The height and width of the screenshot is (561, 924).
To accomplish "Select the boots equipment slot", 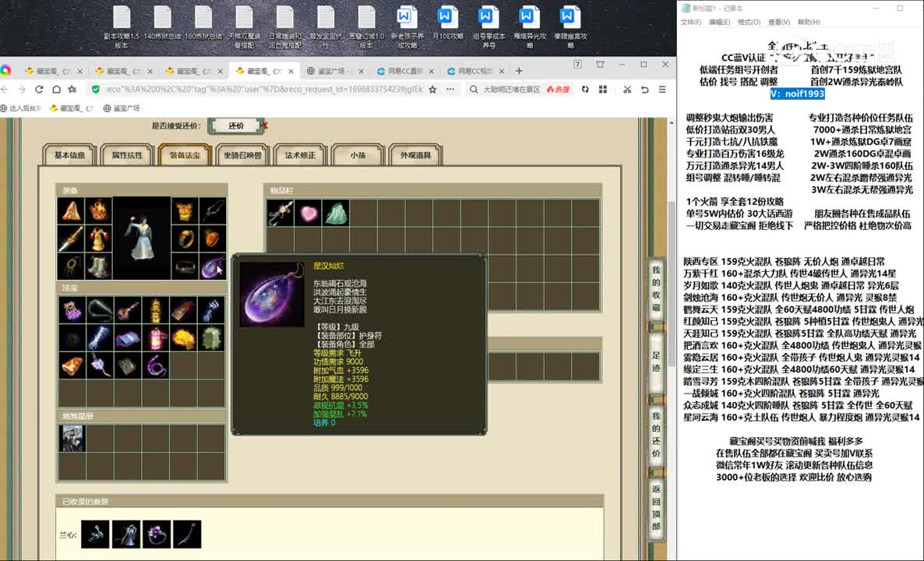I will 98,266.
